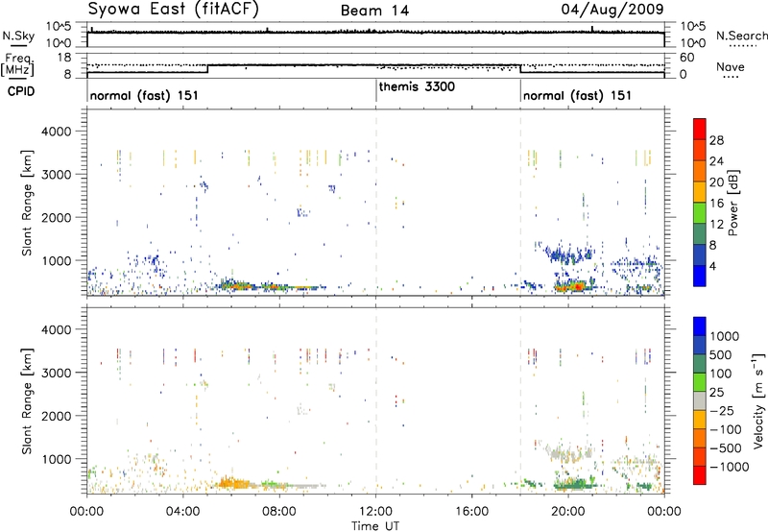Screen dimensions: 768x532
Task: Click the 'Beam 14' label
Action: coord(374,11)
